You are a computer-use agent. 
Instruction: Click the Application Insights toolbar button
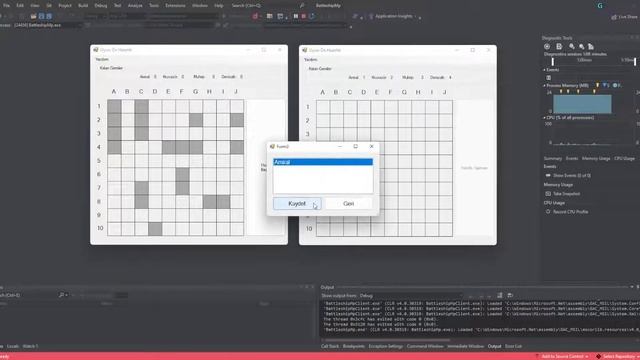[391, 16]
